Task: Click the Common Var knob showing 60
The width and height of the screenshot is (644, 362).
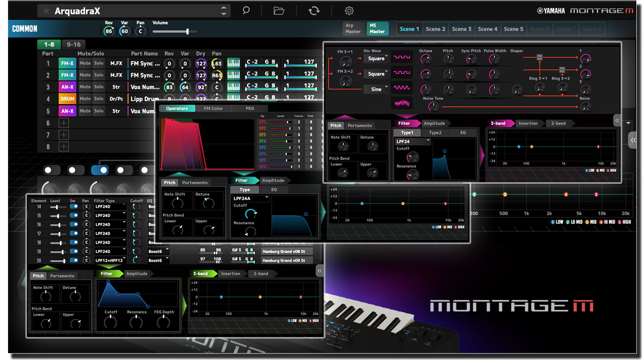Action: coord(124,31)
